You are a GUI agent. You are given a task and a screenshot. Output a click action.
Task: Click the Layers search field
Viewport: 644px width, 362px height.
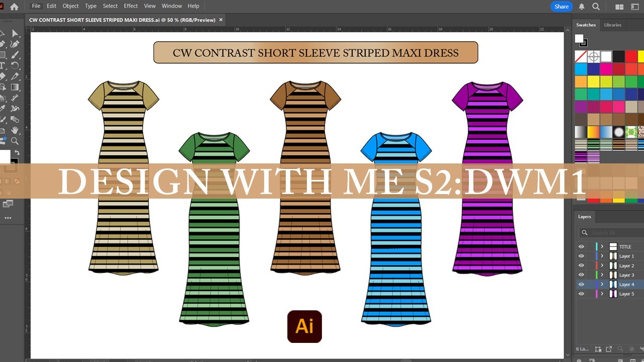pos(611,232)
